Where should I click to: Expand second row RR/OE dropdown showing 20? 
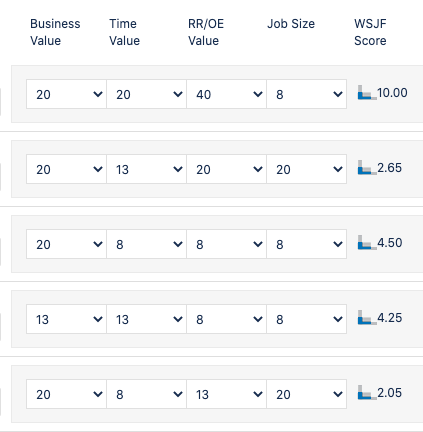point(226,169)
